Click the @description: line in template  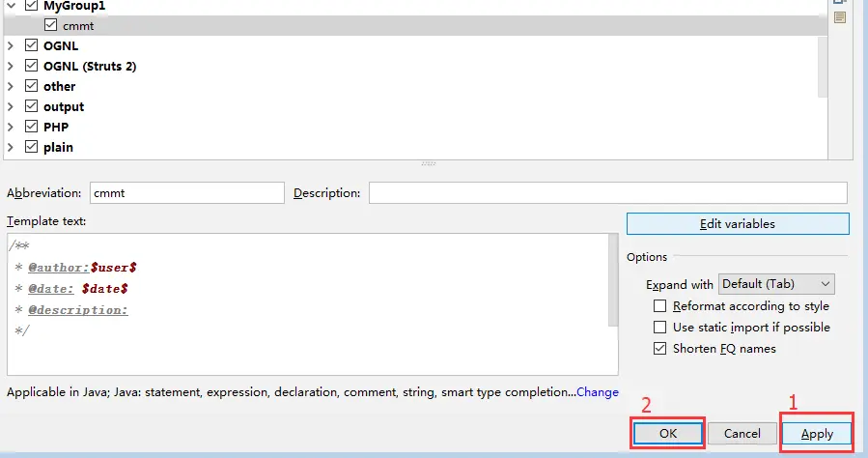click(x=78, y=310)
